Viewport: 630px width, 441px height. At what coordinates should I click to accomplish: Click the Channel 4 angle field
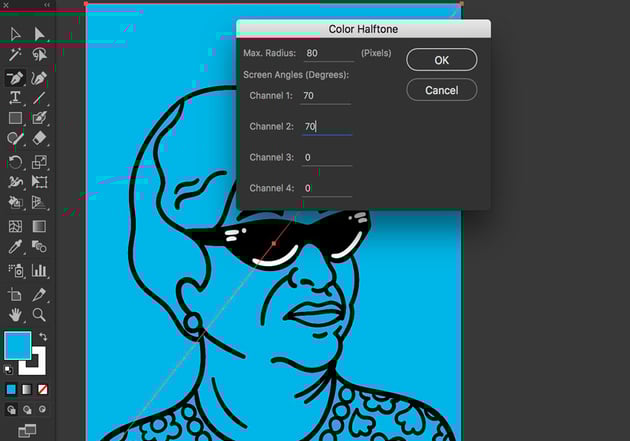[x=327, y=188]
